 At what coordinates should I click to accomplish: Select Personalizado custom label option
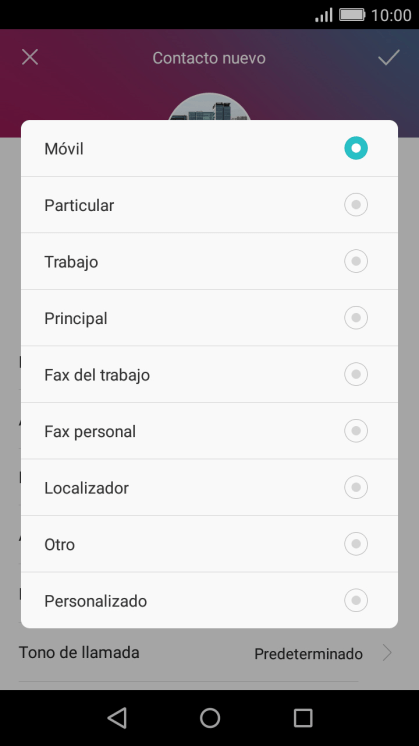click(x=209, y=600)
